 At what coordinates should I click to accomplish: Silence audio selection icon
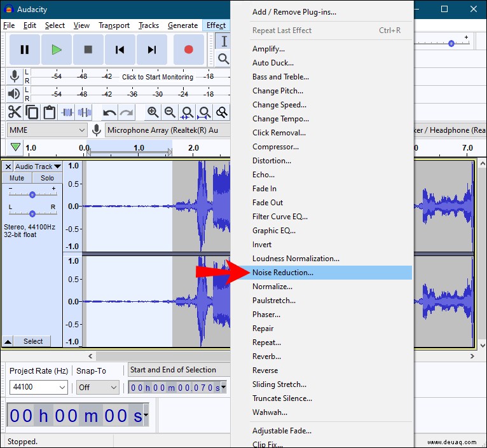click(x=85, y=112)
